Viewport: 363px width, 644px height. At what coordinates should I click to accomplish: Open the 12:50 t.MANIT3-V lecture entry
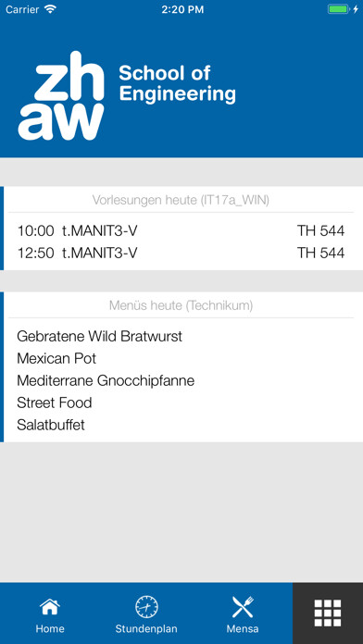[181, 253]
